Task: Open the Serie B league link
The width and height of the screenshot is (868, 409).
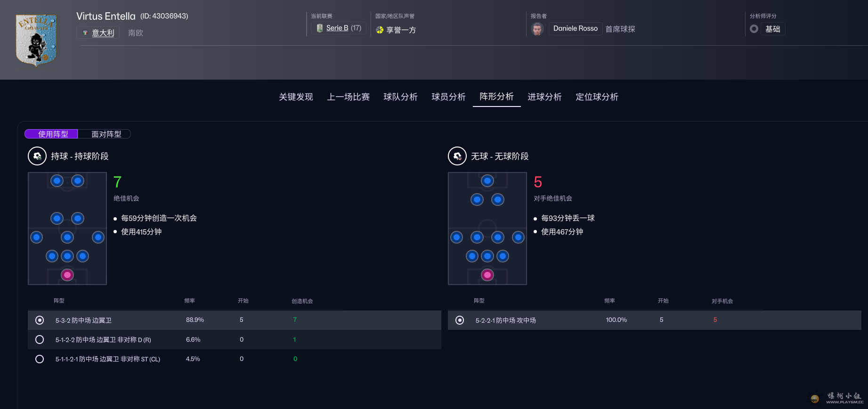Action: [x=337, y=28]
